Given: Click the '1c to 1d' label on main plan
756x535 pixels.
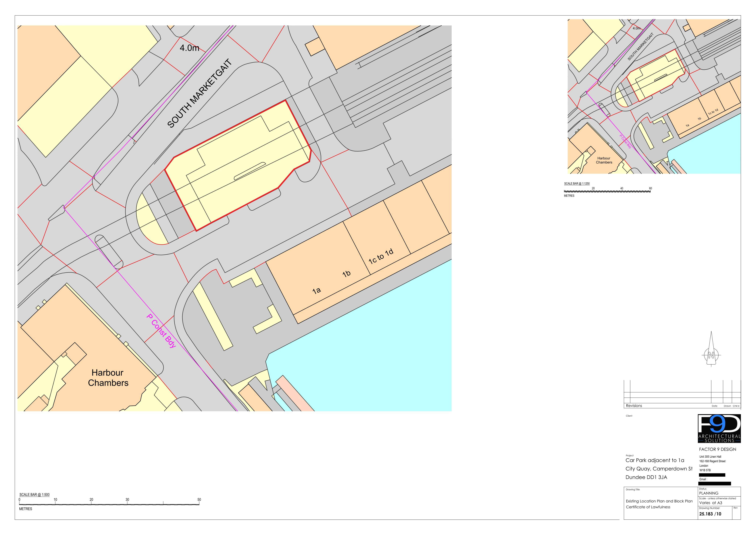Looking at the screenshot, I should pos(381,256).
